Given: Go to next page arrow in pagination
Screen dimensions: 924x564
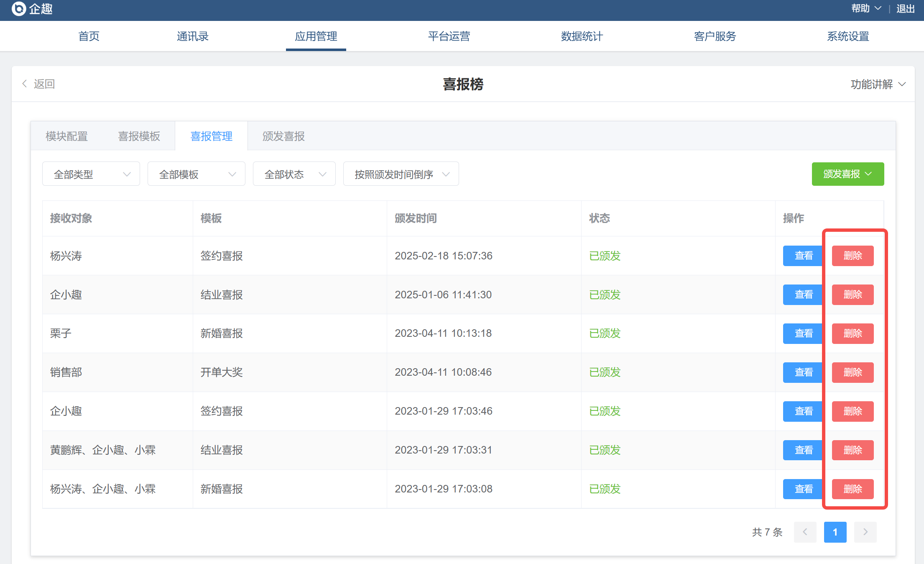Looking at the screenshot, I should (865, 532).
